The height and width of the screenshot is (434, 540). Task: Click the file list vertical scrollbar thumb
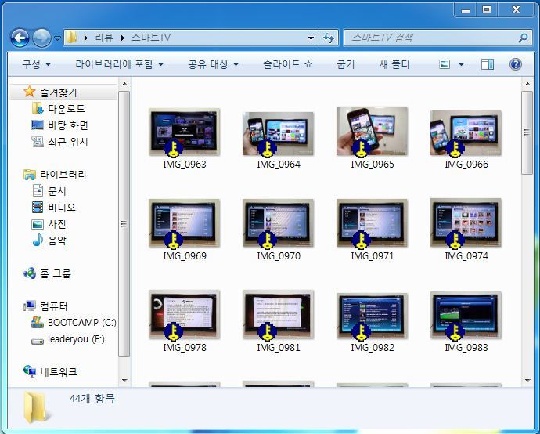point(527,133)
